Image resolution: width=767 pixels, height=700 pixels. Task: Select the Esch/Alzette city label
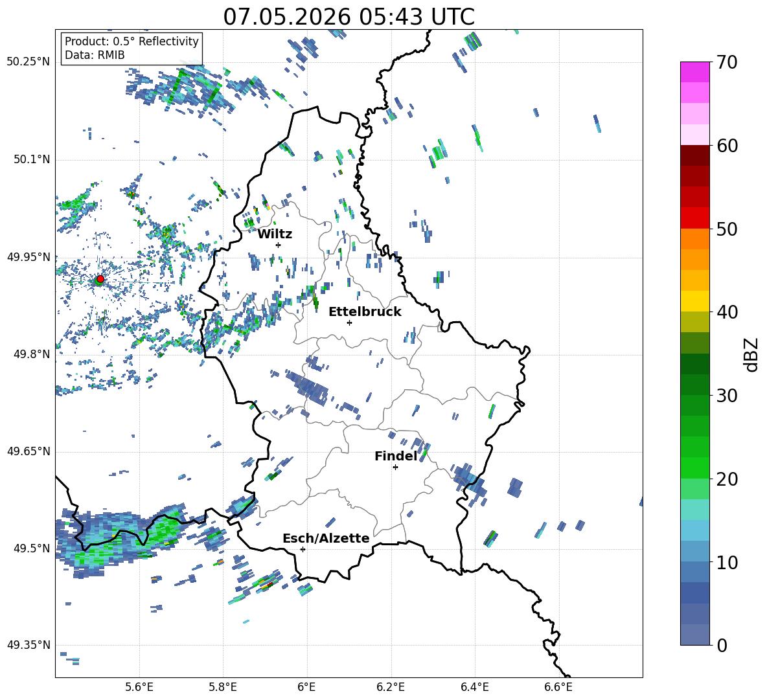pyautogui.click(x=326, y=538)
